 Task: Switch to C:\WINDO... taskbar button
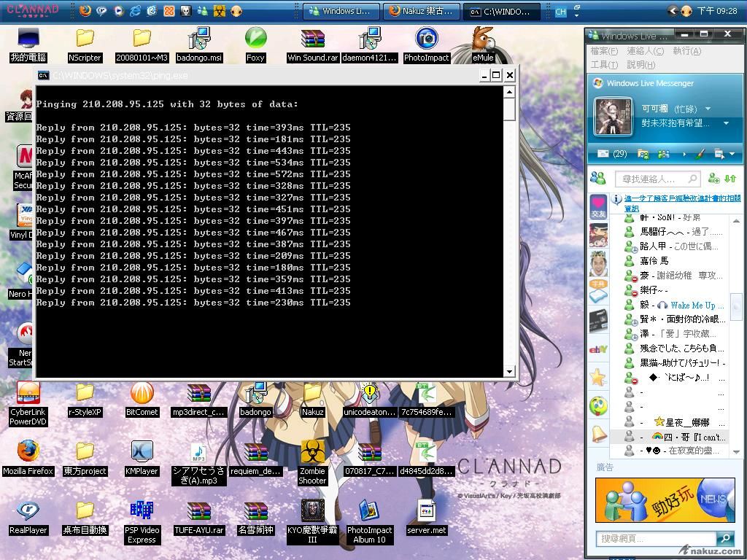point(502,11)
